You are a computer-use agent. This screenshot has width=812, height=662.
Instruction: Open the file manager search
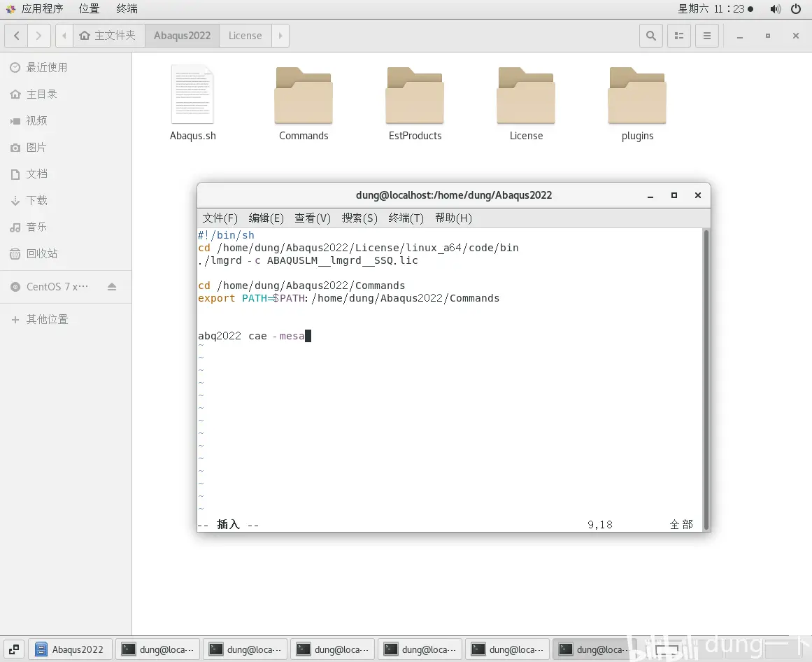pos(651,36)
